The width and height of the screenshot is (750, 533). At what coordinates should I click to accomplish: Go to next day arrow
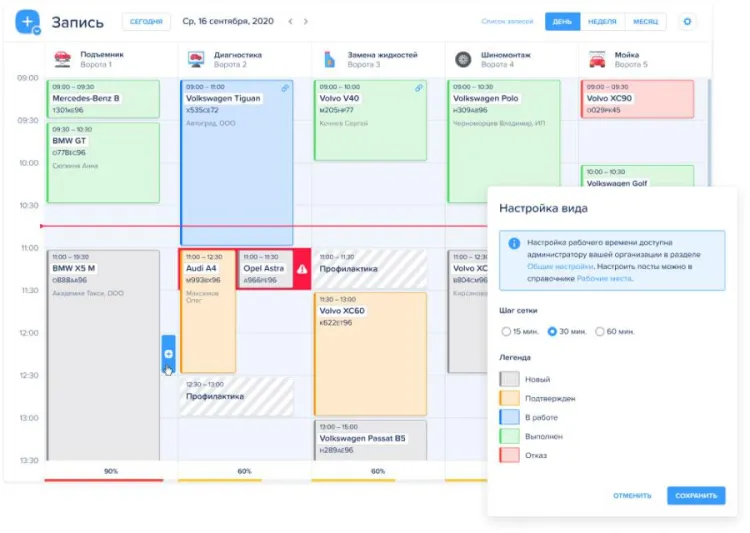point(306,22)
